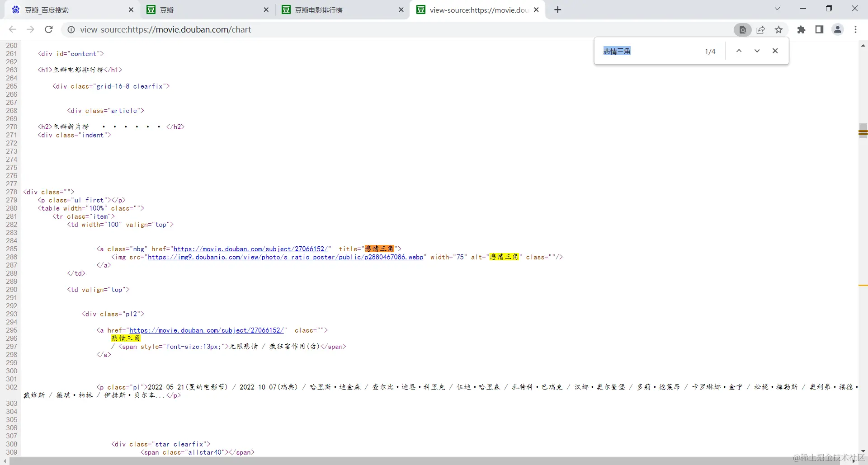Image resolution: width=868 pixels, height=465 pixels.
Task: Click the vertical scrollbar thumb
Action: pos(863,132)
